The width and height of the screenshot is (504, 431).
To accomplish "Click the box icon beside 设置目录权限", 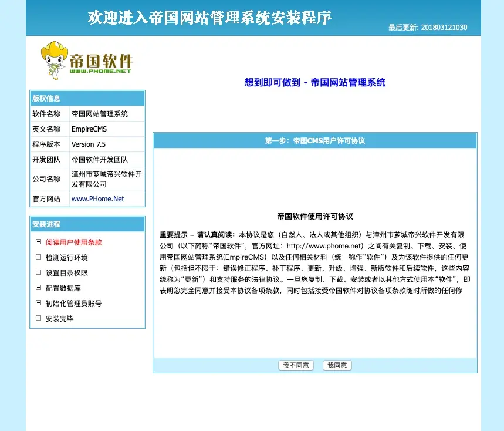I will [38, 272].
